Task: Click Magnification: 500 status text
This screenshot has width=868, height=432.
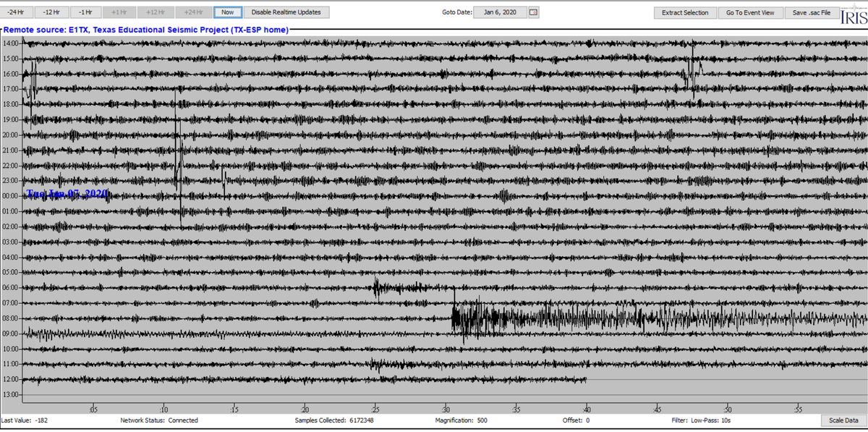Action: [461, 420]
